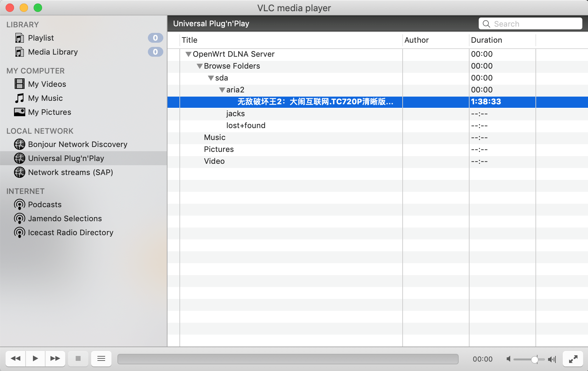Image resolution: width=588 pixels, height=371 pixels.
Task: Click the Search input field
Action: coord(531,24)
